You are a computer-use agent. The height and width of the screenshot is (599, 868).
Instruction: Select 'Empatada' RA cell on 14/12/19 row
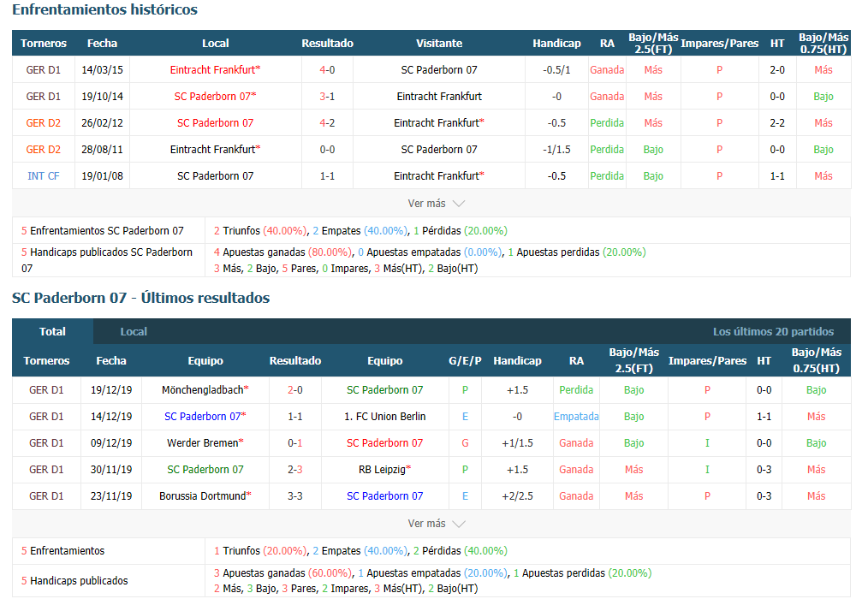pos(576,417)
